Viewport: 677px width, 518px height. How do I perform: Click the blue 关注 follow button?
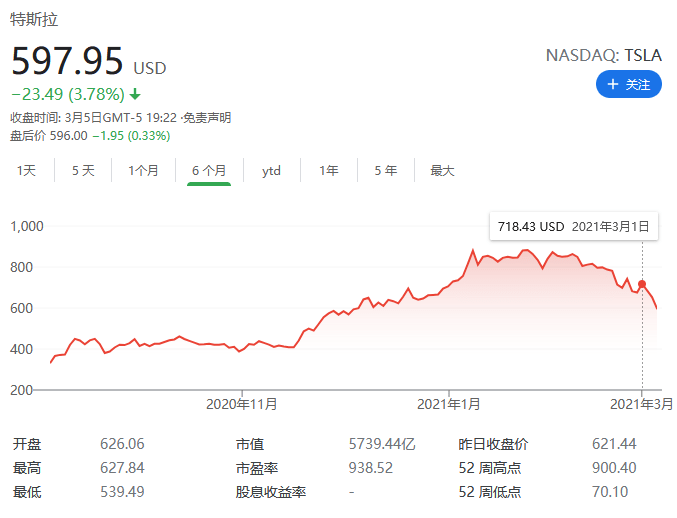tap(629, 84)
